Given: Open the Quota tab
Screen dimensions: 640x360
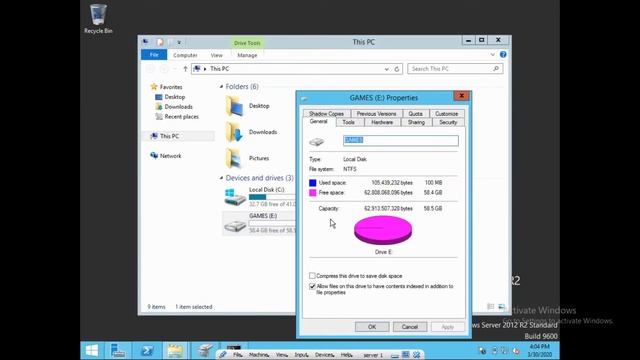Looking at the screenshot, I should pos(415,113).
